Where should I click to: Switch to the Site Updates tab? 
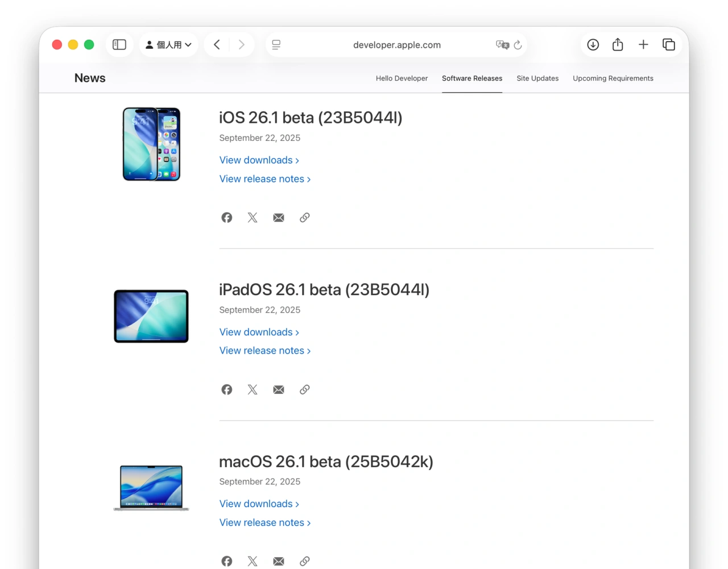[537, 78]
